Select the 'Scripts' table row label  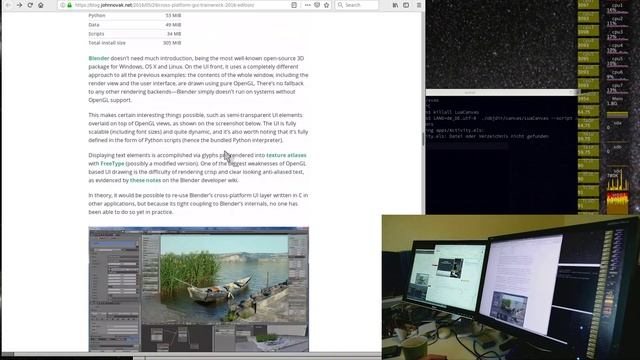[x=96, y=33]
